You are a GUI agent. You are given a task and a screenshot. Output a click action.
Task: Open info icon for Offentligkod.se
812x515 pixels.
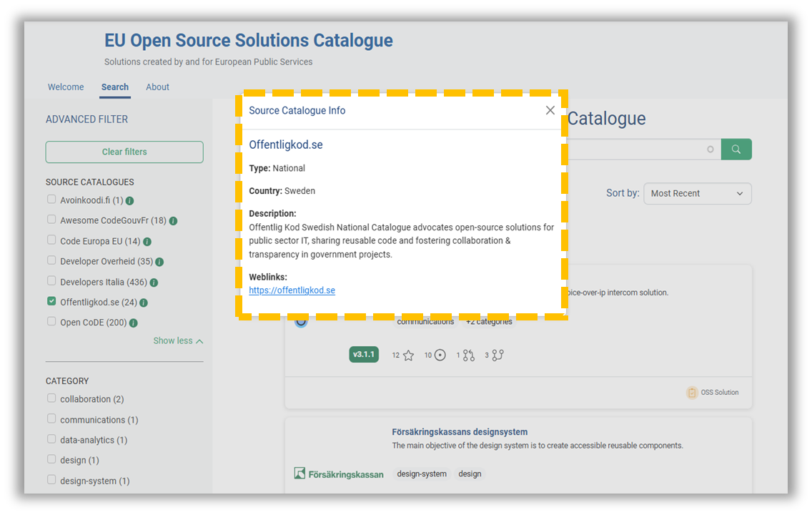tap(144, 303)
